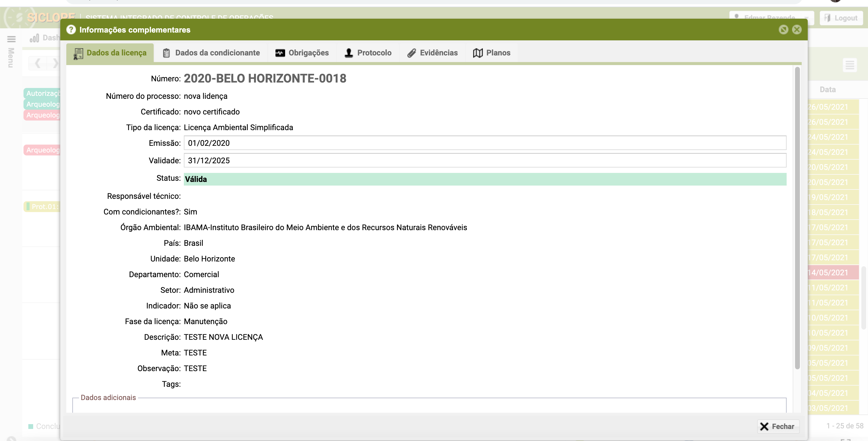Click the Fechar button
The image size is (868, 441).
778,426
